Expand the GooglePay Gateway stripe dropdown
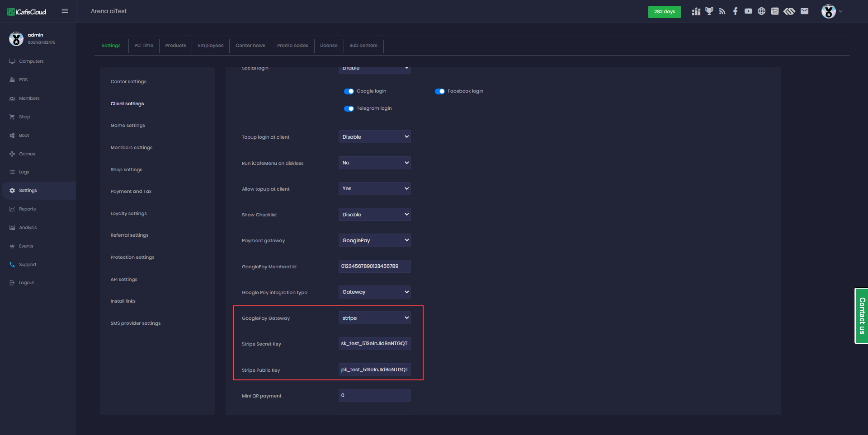868x435 pixels. click(374, 318)
